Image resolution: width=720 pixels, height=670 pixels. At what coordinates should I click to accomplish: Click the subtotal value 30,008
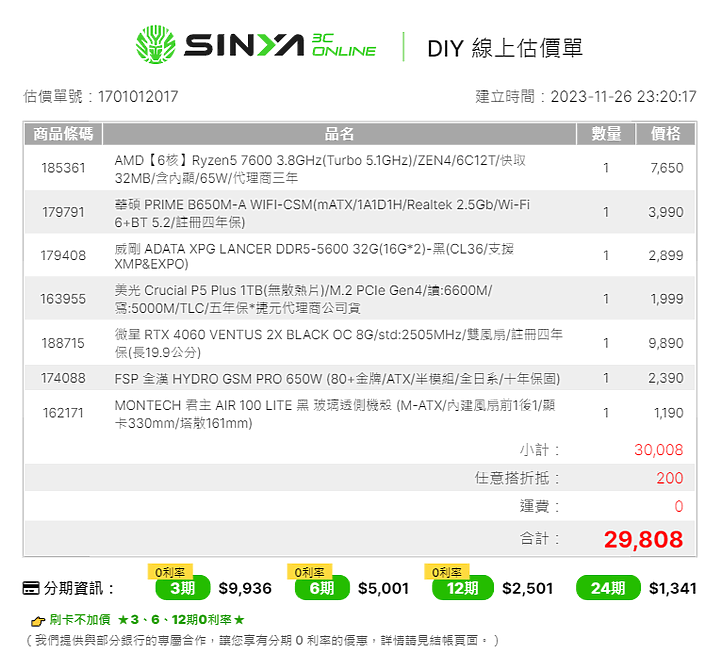[x=658, y=450]
